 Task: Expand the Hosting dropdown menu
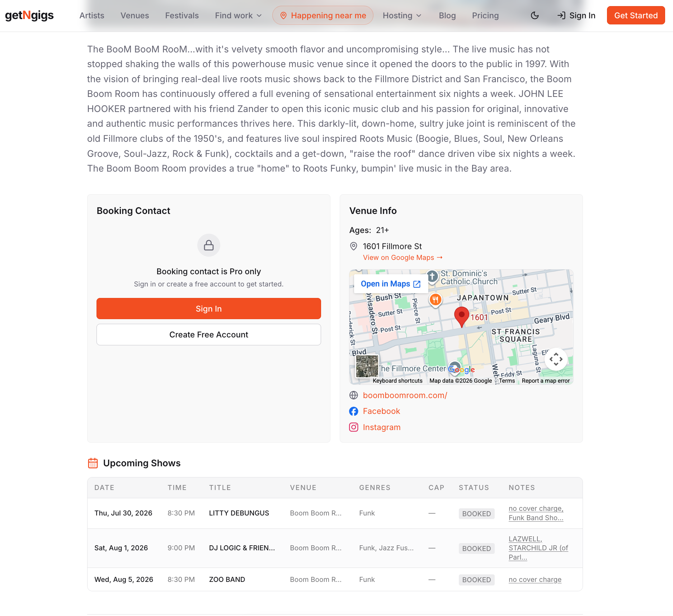click(402, 15)
